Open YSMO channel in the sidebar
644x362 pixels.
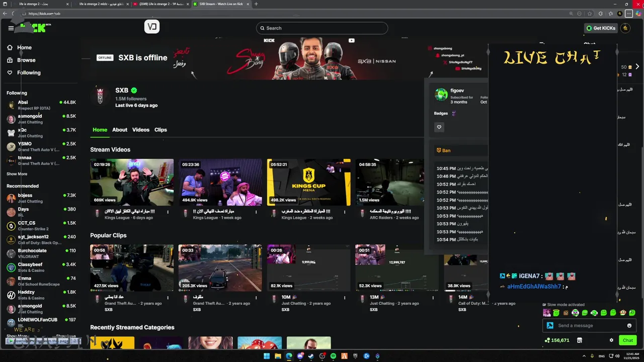click(x=41, y=146)
